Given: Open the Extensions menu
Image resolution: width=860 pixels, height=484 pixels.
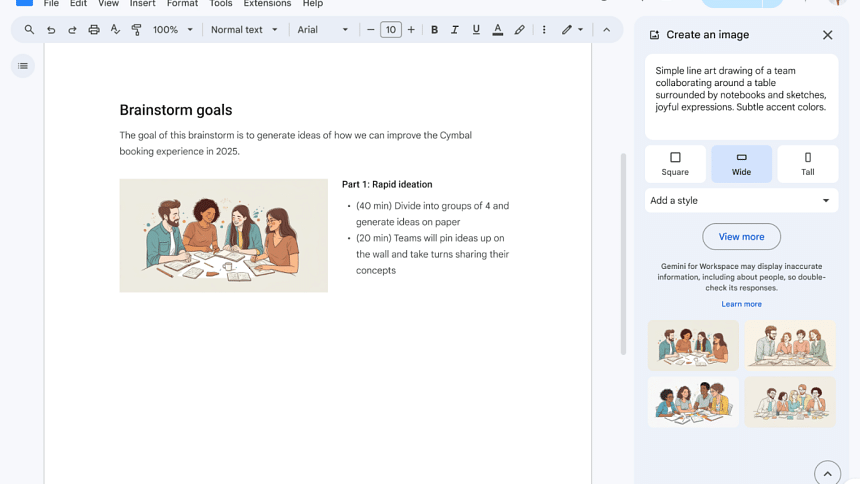Looking at the screenshot, I should click(x=267, y=4).
